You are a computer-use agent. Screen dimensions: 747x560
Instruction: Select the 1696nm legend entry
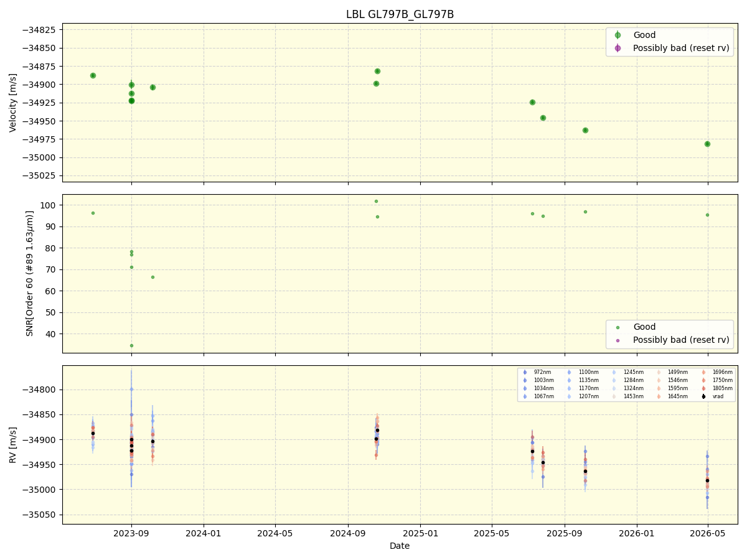(x=717, y=372)
